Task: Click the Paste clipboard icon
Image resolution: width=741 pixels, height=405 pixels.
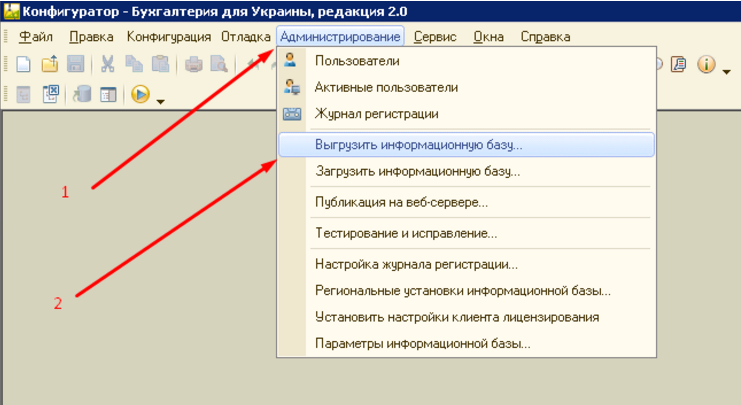Action: [161, 64]
